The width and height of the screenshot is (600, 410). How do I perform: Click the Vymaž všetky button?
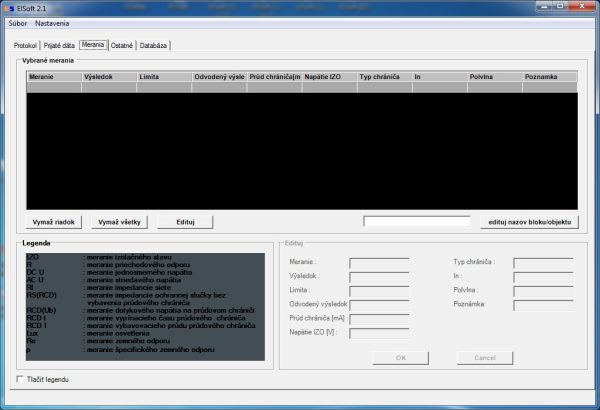coord(119,222)
